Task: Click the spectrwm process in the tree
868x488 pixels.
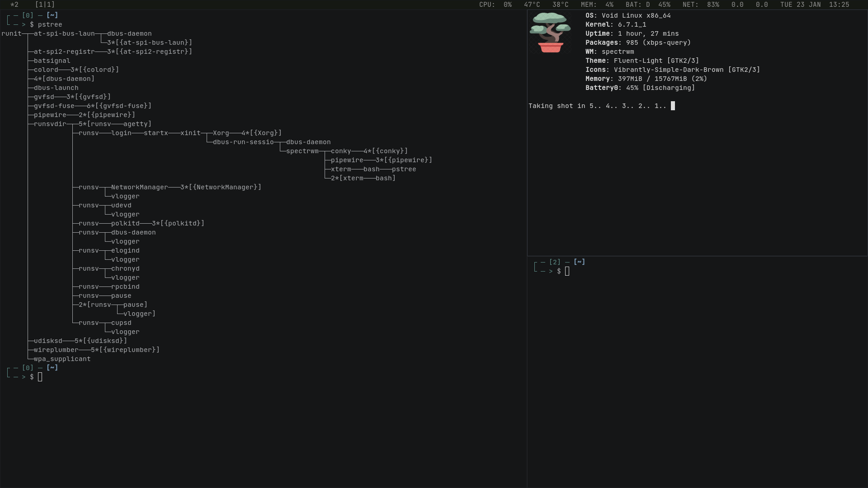Action: [302, 151]
